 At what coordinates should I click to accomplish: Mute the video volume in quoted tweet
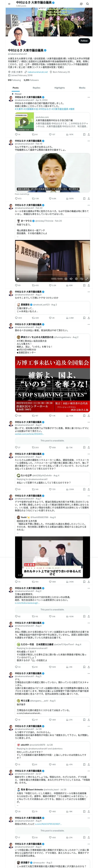pyautogui.click(x=71, y=279)
